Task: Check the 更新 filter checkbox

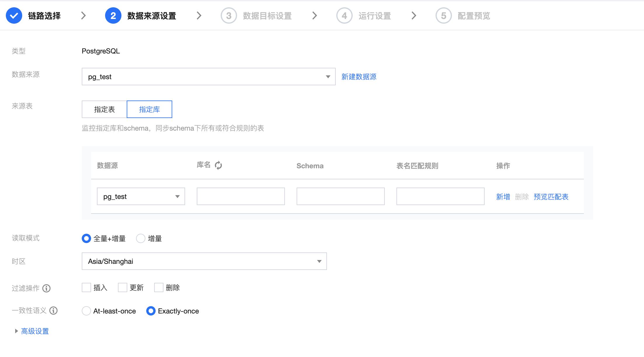Action: point(123,287)
